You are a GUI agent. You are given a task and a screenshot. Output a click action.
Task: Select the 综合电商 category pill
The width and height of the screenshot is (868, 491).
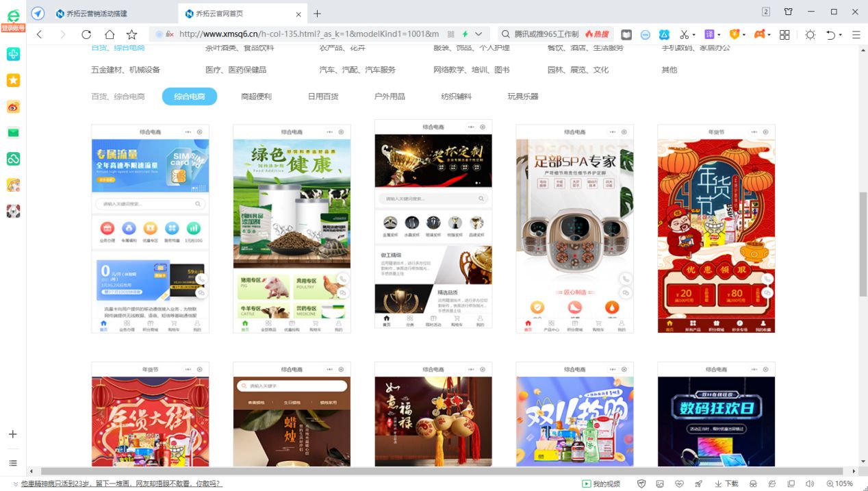tap(190, 97)
